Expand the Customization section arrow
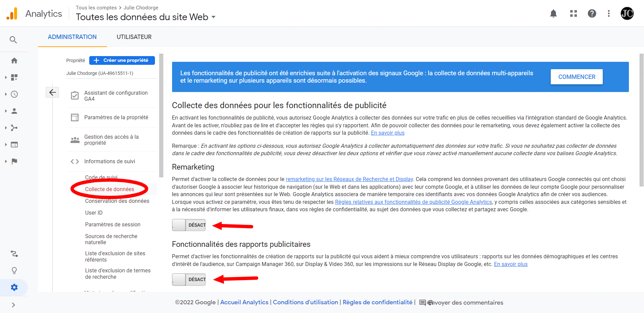This screenshot has width=644, height=313. click(x=6, y=78)
